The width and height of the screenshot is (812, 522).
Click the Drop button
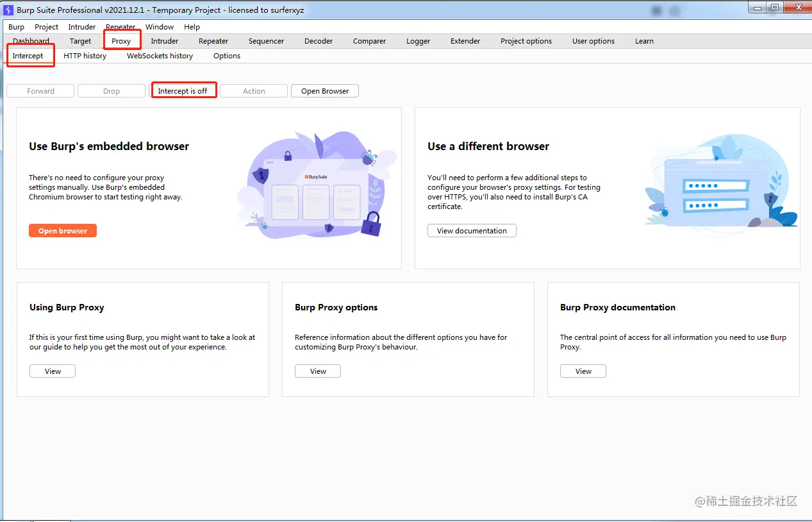[x=112, y=91]
